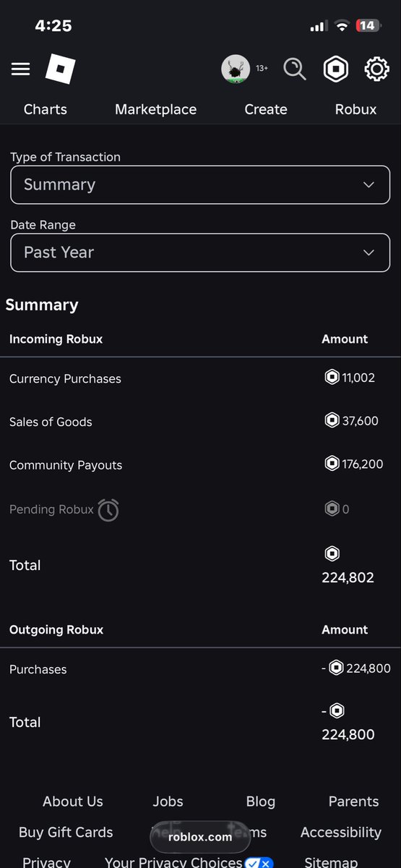Open the Robux balance hexagon icon
Screen dimensions: 401x868
tap(335, 69)
